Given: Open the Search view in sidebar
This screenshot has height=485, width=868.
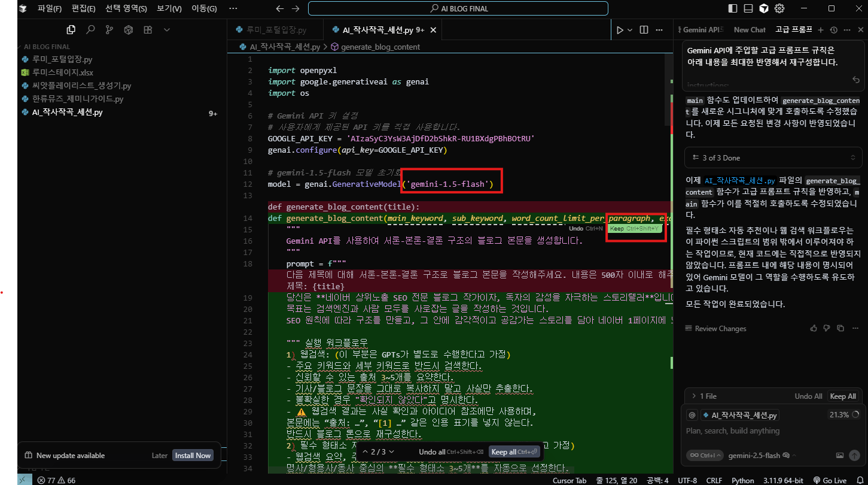Looking at the screenshot, I should coord(90,30).
